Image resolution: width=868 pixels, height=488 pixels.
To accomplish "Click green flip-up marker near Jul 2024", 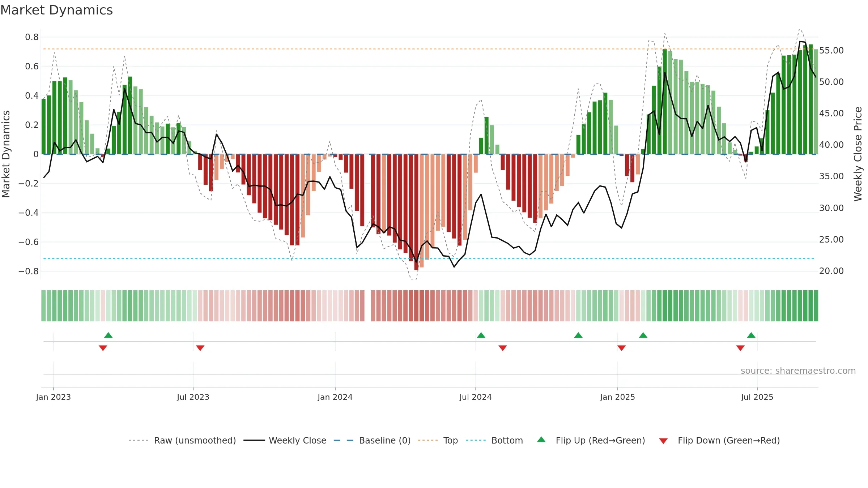I will tap(481, 335).
